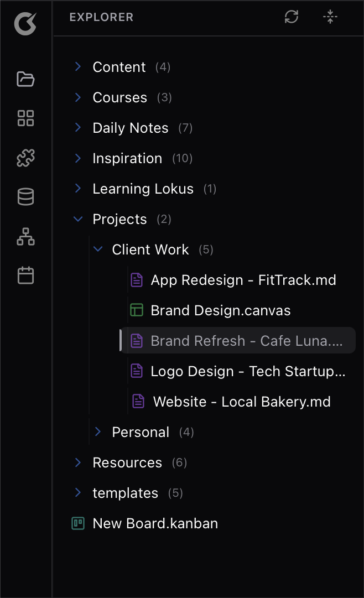
Task: Open the database icon in sidebar
Action: pos(26,197)
